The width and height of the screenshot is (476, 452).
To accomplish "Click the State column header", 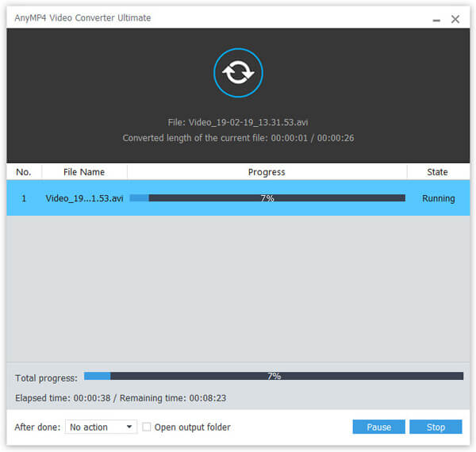I will tap(437, 172).
